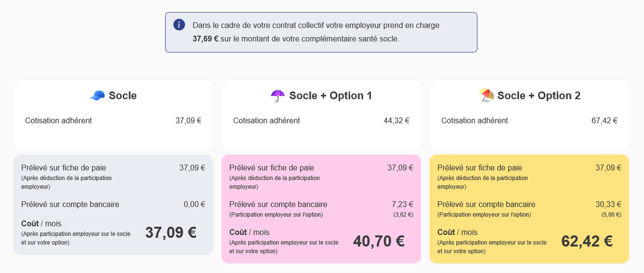Select the Socle + Option 1 heading

331,96
